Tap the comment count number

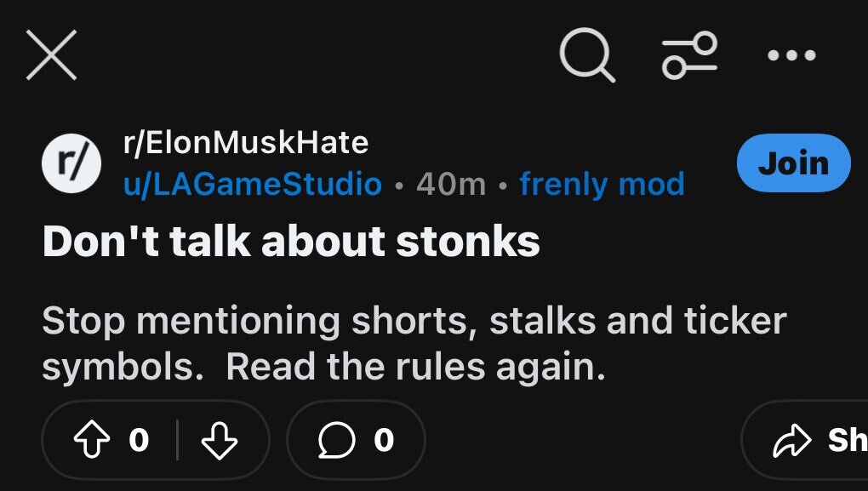tap(384, 440)
